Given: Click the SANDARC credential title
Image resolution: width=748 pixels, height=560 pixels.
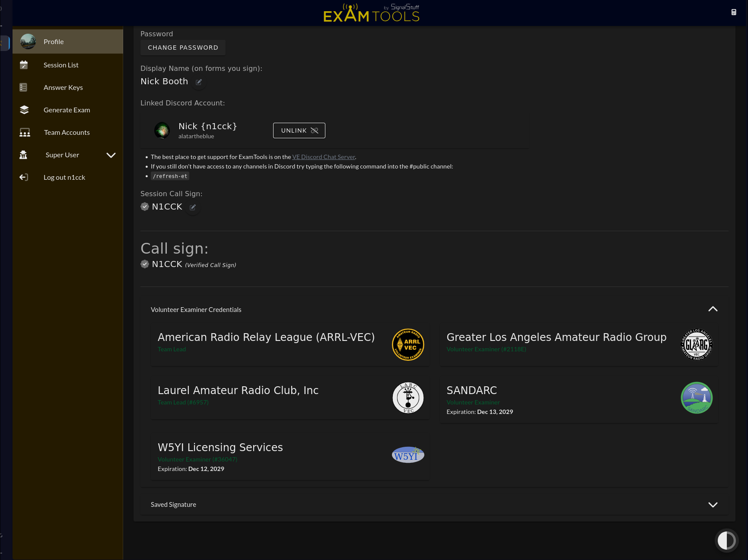Looking at the screenshot, I should 471,390.
